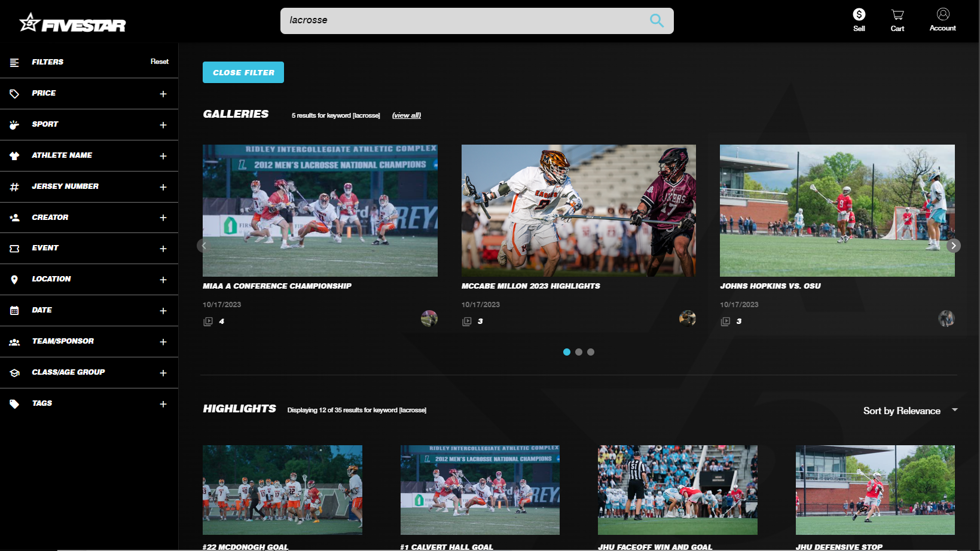This screenshot has width=980, height=551.
Task: Expand the Creator filter section
Action: click(163, 218)
